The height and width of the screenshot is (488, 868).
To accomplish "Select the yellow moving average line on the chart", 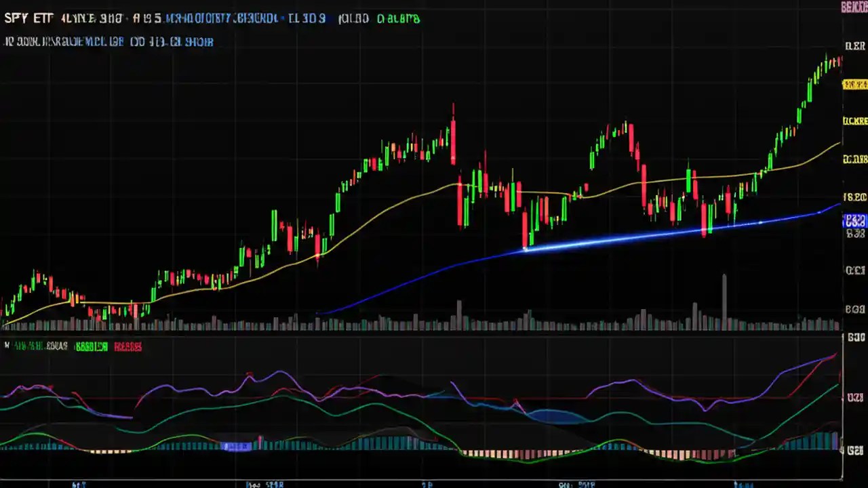I will pyautogui.click(x=441, y=184).
